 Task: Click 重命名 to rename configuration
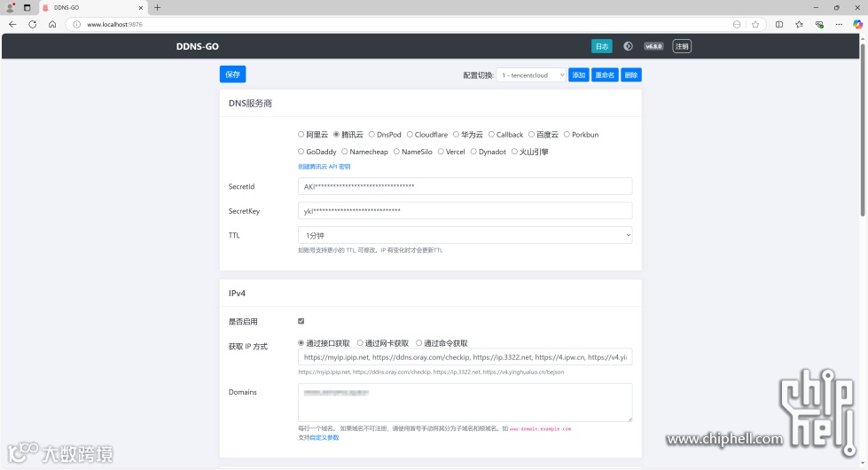point(605,75)
